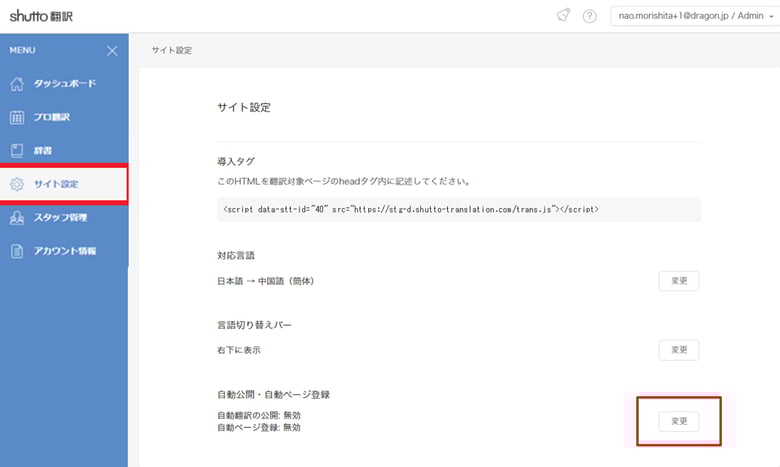
Task: Click the document icon for アカウント情報
Action: (17, 251)
